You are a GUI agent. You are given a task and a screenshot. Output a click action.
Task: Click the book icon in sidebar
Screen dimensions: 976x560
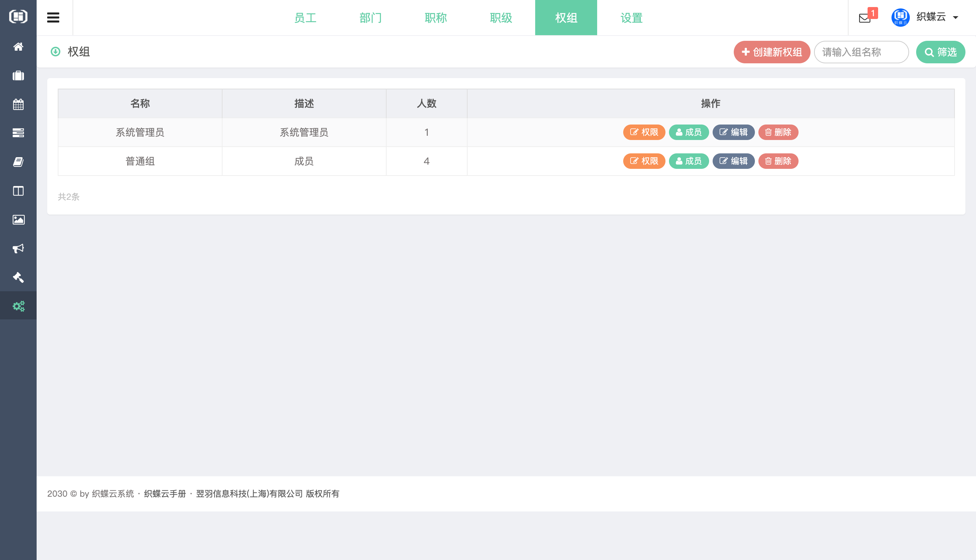tap(18, 162)
